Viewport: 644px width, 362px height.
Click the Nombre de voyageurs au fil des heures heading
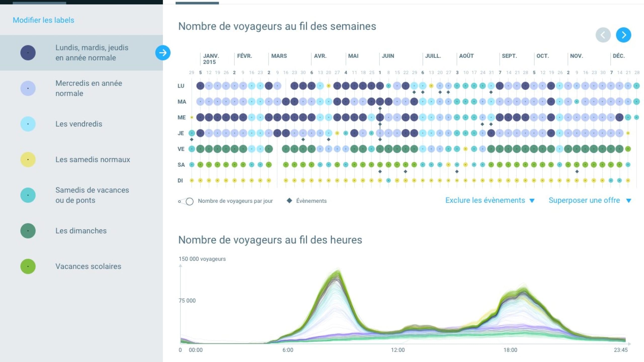pyautogui.click(x=270, y=240)
